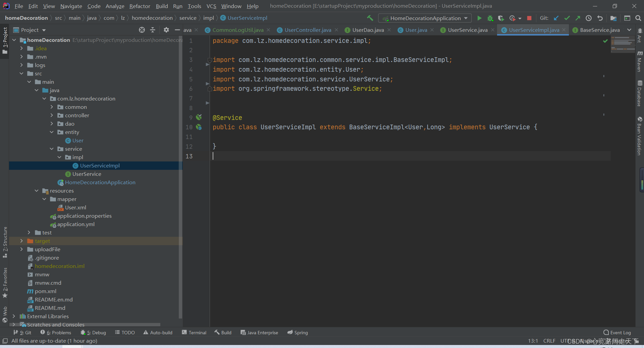
Task: Expand the controller package
Action: 52,115
